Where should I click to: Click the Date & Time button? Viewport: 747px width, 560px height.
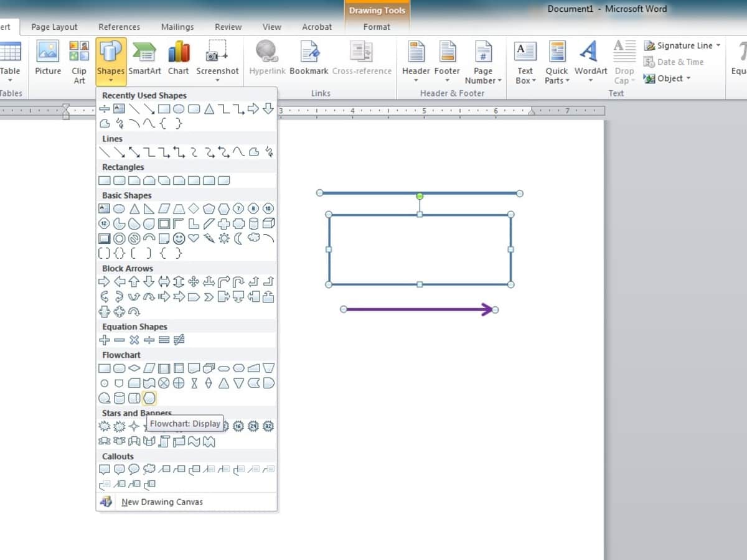click(674, 62)
